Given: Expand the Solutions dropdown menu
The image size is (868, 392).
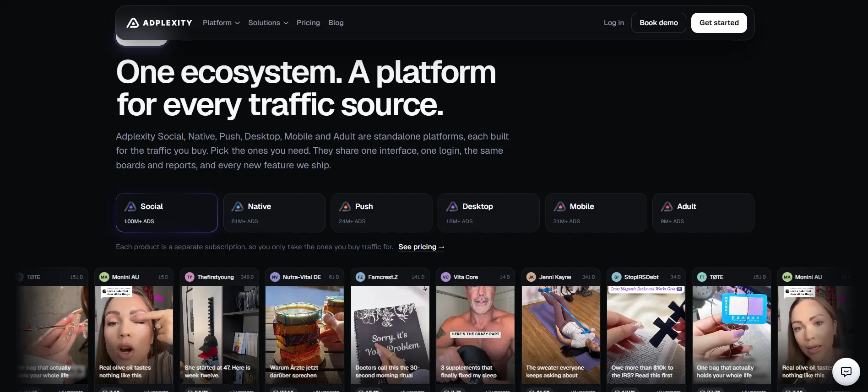Looking at the screenshot, I should click(x=268, y=23).
